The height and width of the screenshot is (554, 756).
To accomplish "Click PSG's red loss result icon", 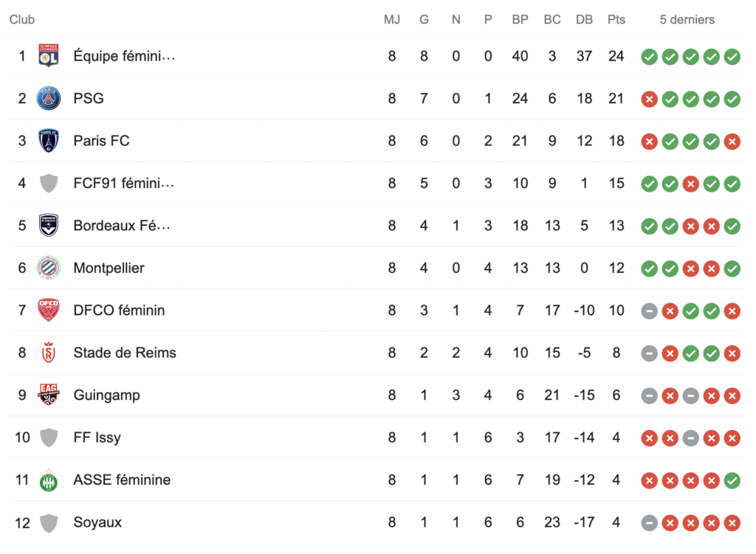I will 650,99.
